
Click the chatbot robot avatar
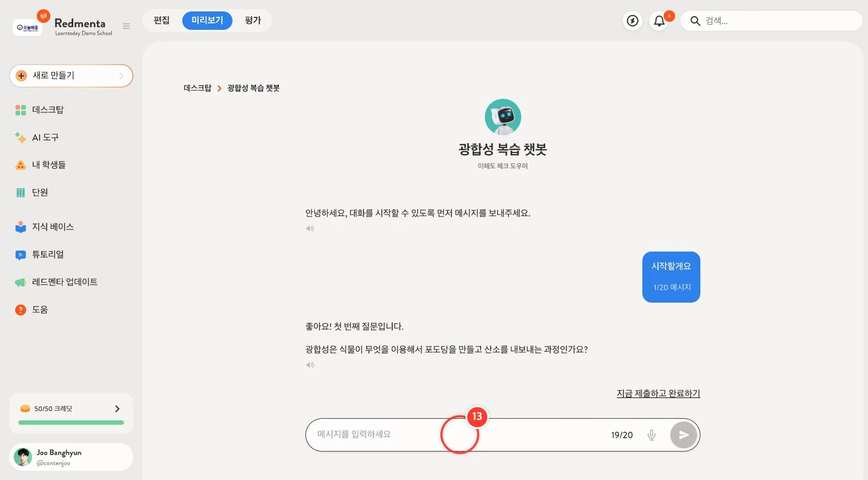503,117
